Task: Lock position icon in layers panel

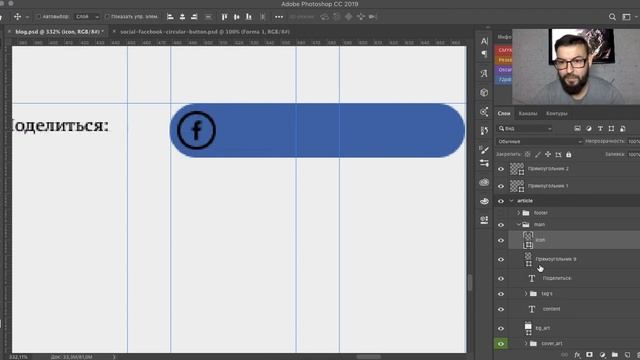Action: (548, 154)
